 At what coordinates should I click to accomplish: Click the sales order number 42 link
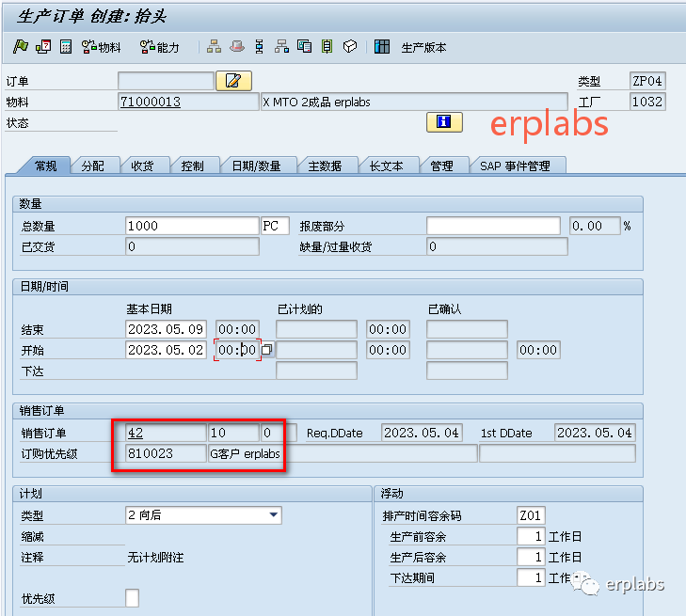[x=136, y=434]
